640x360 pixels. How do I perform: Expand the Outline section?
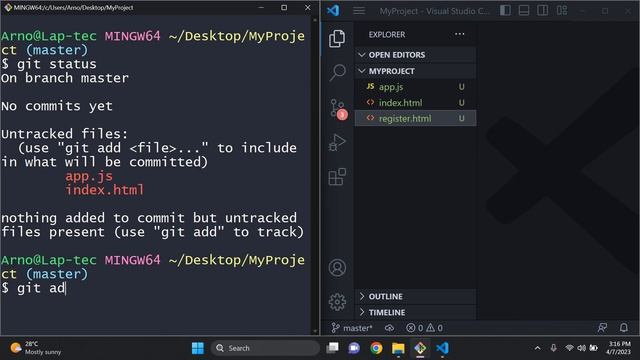click(415, 296)
